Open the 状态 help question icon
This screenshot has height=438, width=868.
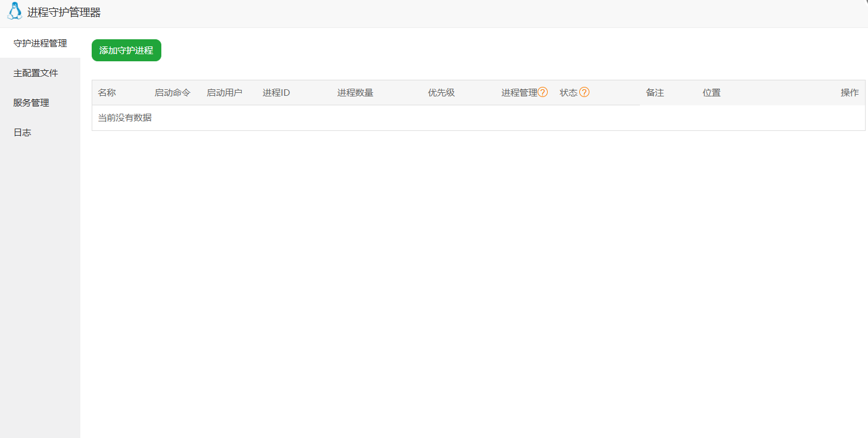(585, 92)
